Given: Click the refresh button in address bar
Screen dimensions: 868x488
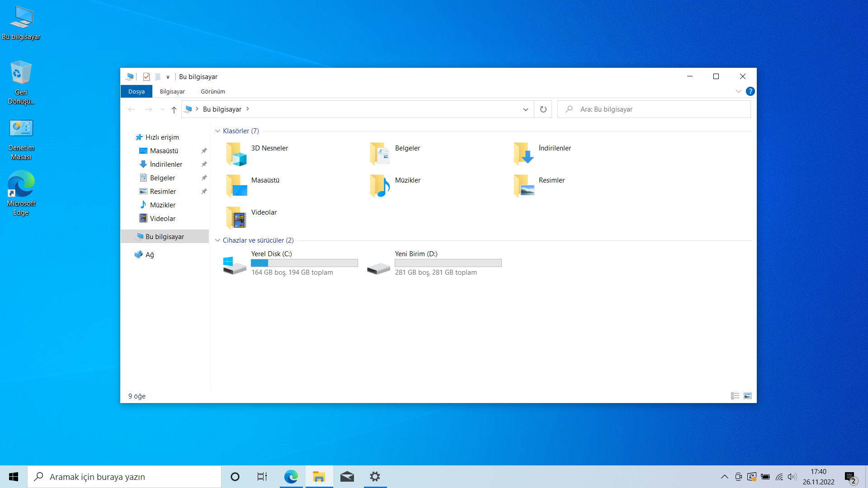Looking at the screenshot, I should [x=543, y=109].
